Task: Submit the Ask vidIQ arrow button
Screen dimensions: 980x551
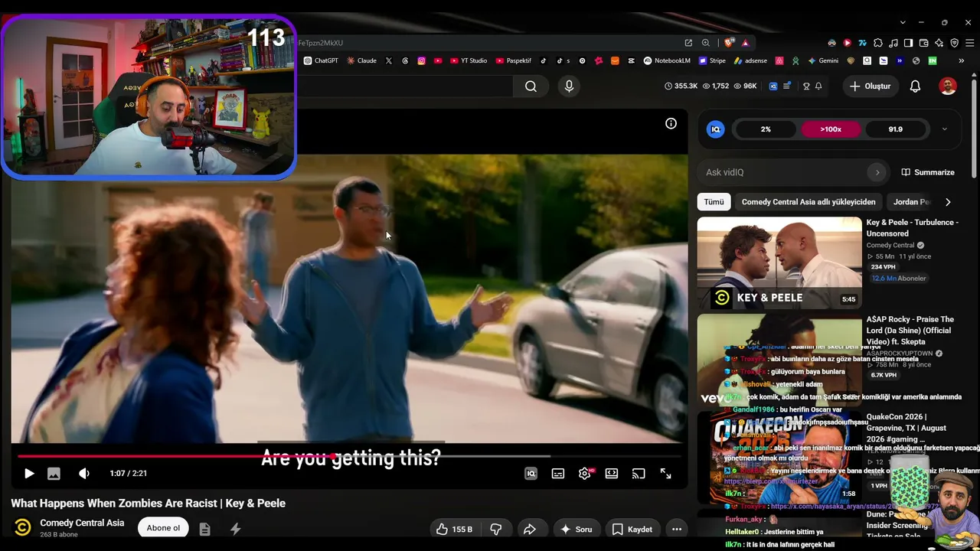Action: [877, 172]
